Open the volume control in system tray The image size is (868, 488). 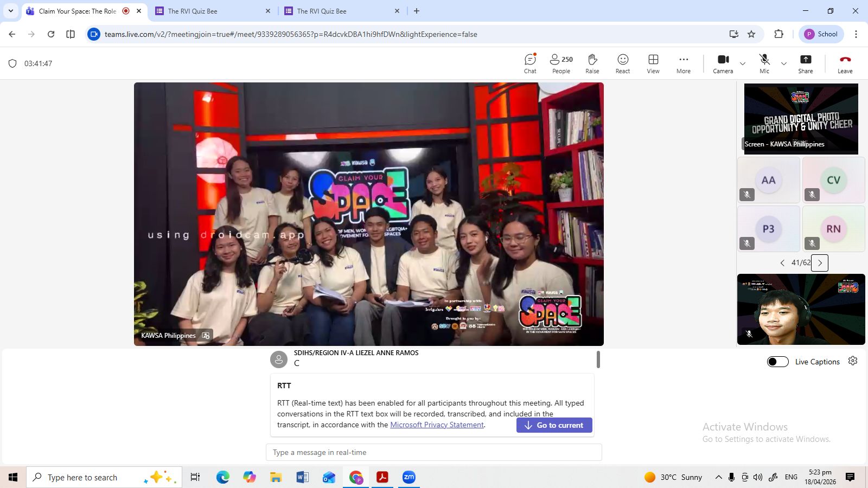(758, 477)
